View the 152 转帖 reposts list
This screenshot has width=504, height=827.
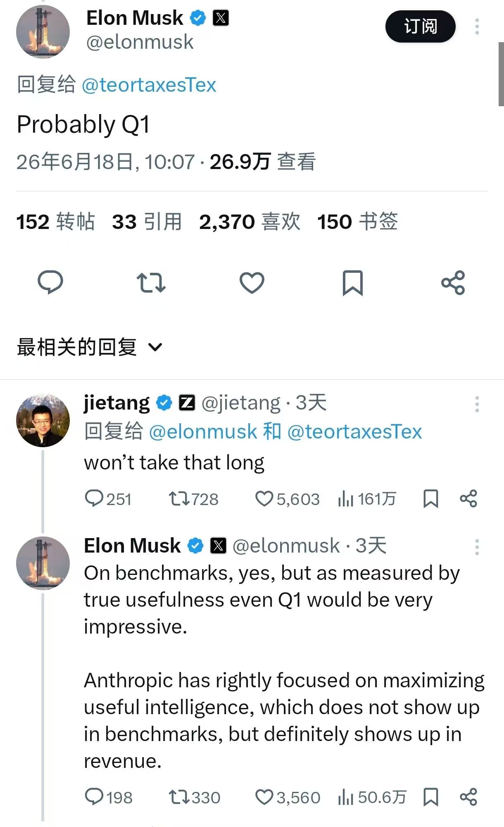(x=56, y=222)
